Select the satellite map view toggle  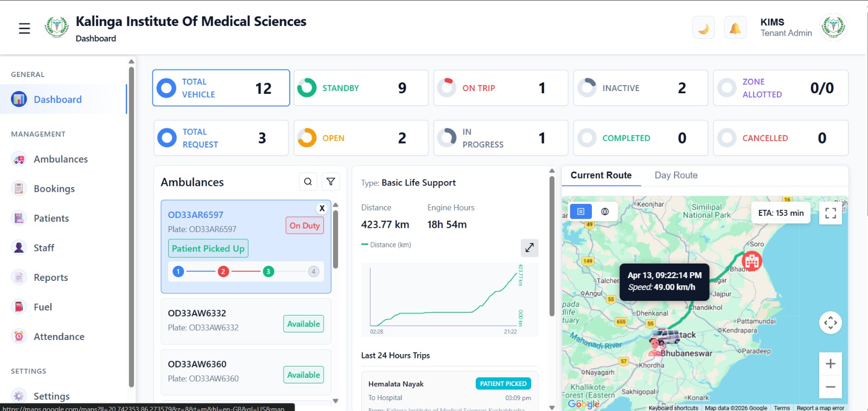click(x=605, y=211)
